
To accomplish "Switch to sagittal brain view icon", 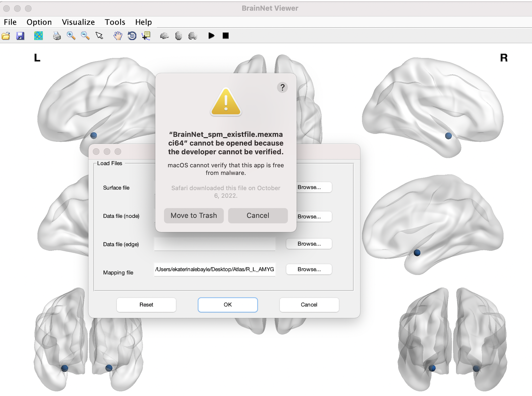I will 164,36.
